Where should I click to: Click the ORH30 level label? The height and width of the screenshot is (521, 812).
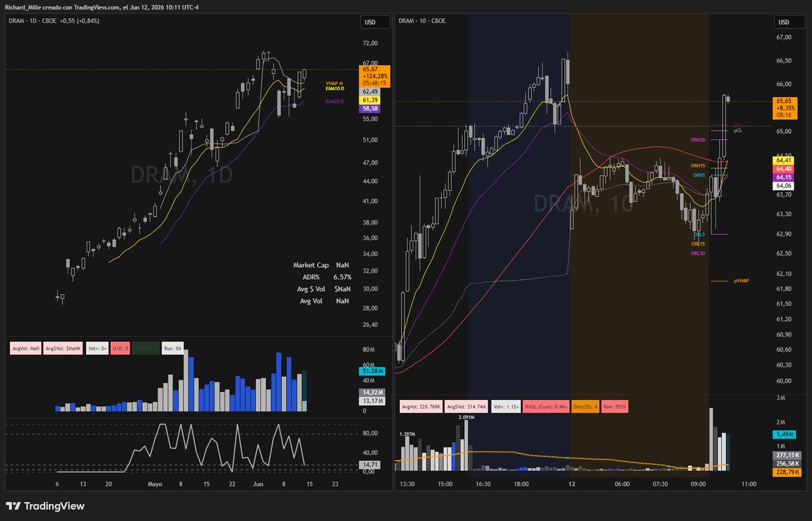point(698,139)
